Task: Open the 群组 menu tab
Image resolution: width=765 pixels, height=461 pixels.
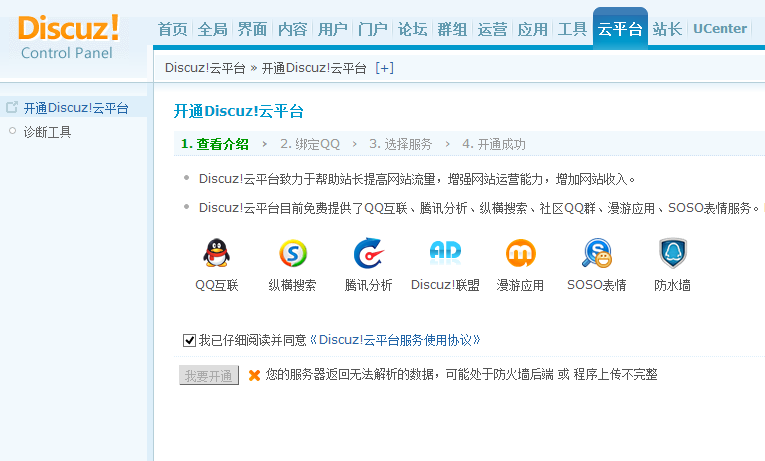Action: click(x=452, y=29)
